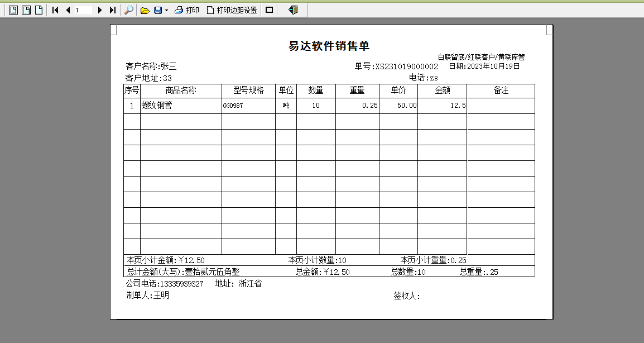
Task: Click the zoom magnifier icon
Action: point(128,9)
